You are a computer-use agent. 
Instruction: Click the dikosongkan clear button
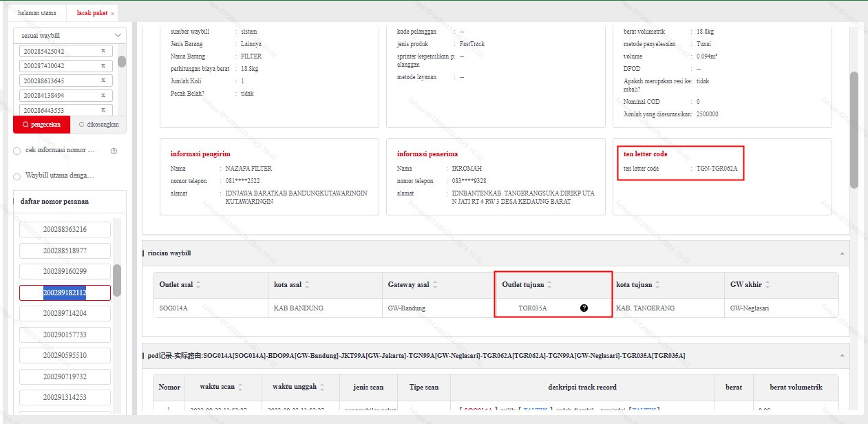(x=98, y=125)
